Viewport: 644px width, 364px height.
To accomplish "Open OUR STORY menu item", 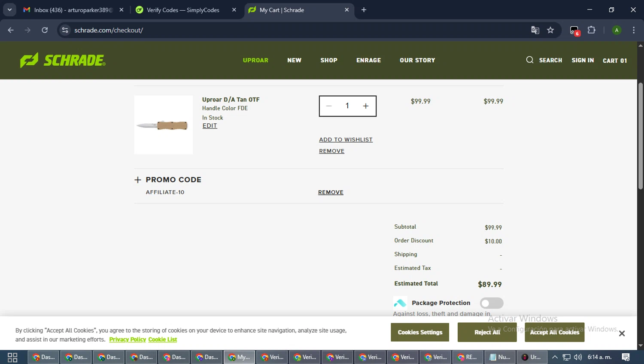I will point(417,60).
